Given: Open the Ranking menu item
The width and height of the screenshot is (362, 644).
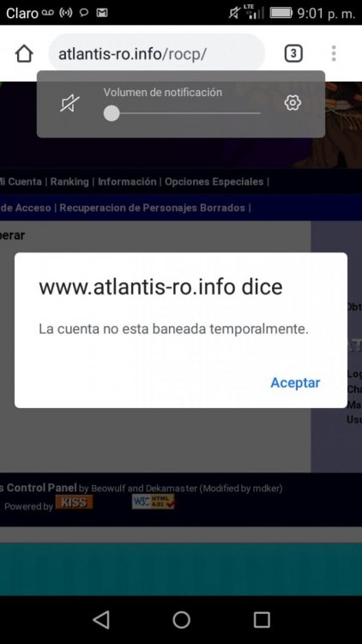Looking at the screenshot, I should 69,181.
